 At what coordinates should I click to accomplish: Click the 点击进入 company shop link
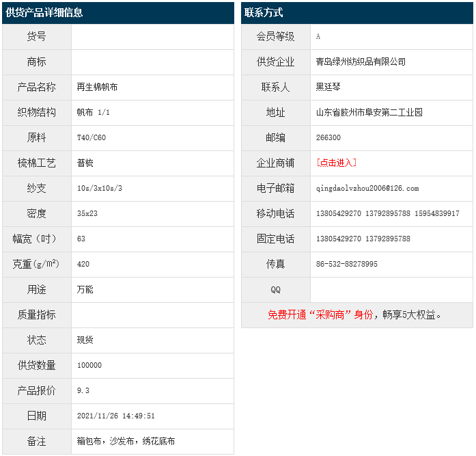(336, 163)
